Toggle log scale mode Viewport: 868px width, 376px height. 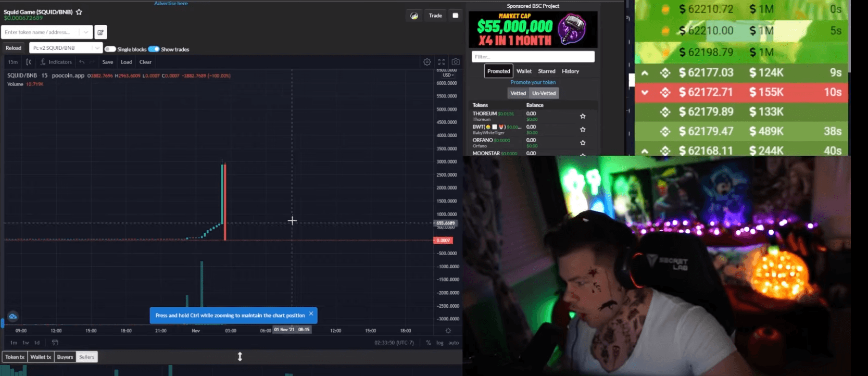(440, 343)
